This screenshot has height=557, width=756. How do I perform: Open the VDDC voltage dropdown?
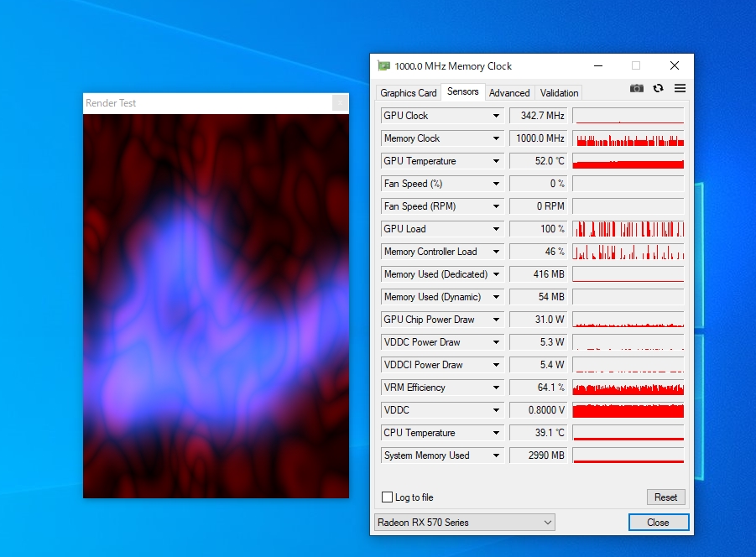[496, 410]
